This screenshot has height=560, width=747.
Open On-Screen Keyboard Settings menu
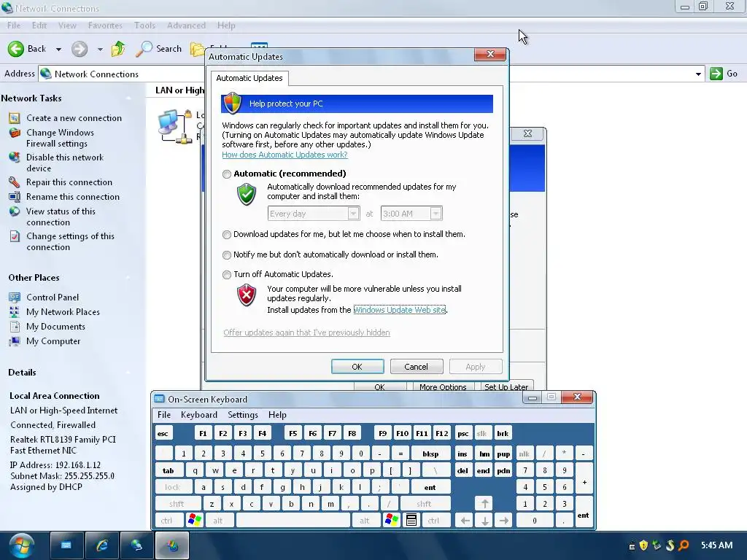coord(242,415)
